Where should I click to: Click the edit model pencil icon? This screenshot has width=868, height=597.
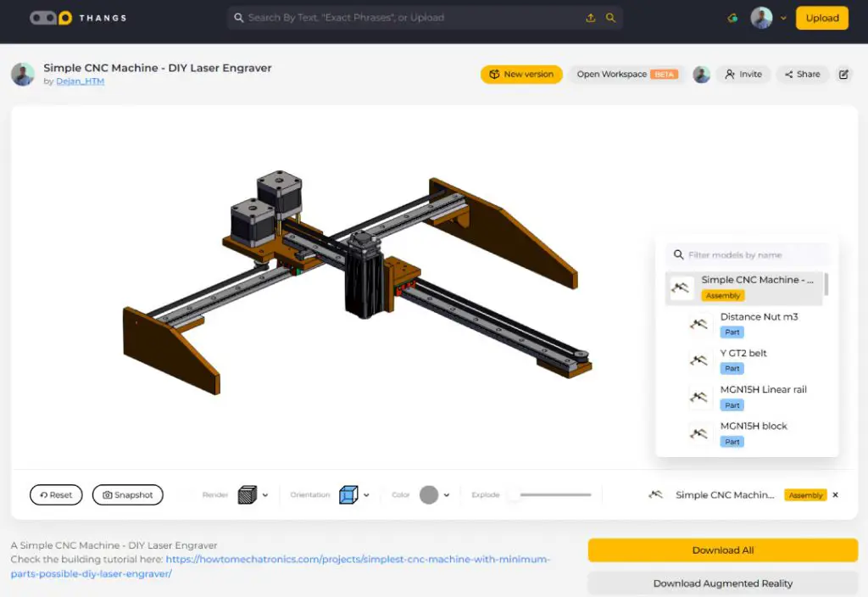(x=843, y=75)
